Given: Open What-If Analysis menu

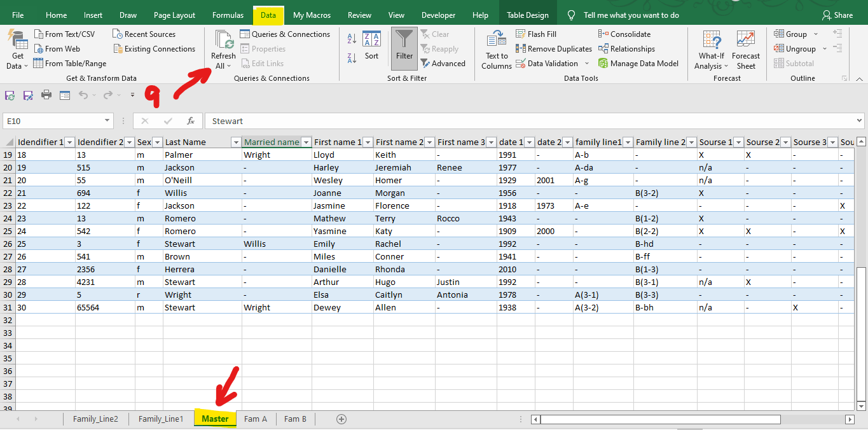Looking at the screenshot, I should [712, 50].
